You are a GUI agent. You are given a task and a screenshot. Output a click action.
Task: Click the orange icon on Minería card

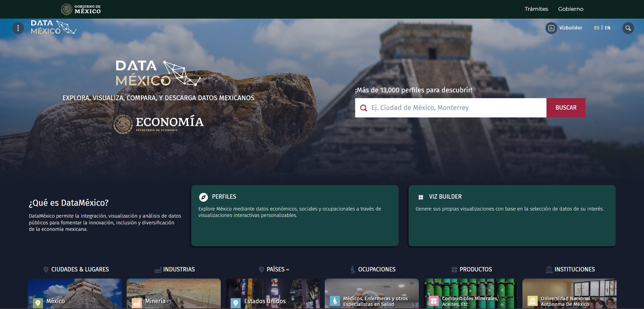coord(137,303)
